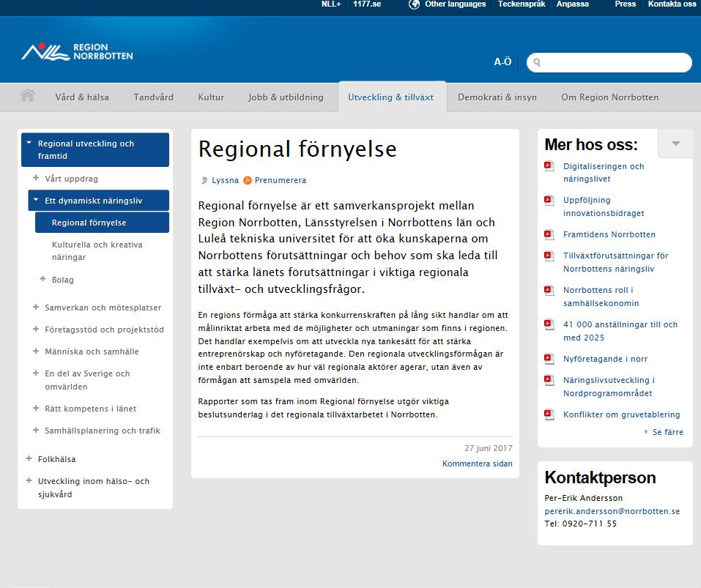Open Framtidens Norrbotten document link
Screen dimensions: 701x588
[x=609, y=234]
